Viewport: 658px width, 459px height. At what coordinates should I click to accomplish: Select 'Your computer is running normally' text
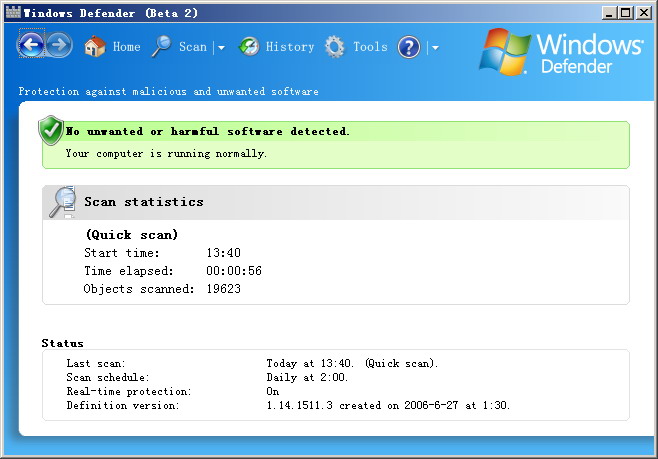[166, 154]
